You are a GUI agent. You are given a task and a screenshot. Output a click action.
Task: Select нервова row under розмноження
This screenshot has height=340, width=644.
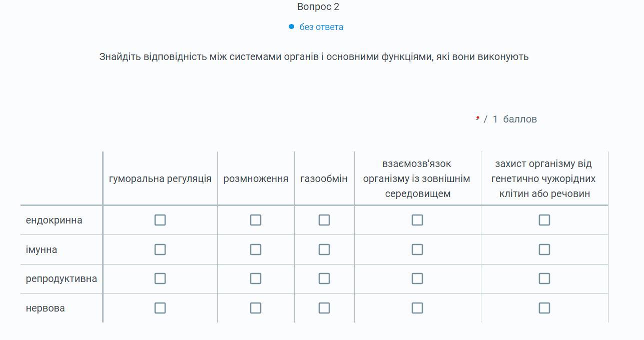coord(256,308)
